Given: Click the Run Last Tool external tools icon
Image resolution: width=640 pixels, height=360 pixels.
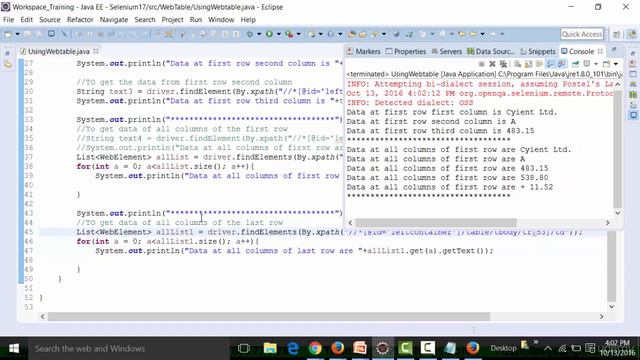Looking at the screenshot, I should [289, 34].
